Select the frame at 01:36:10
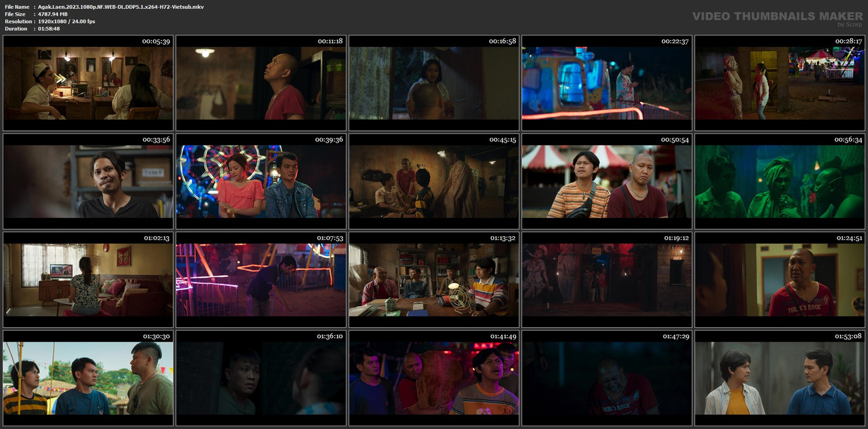 pos(261,378)
